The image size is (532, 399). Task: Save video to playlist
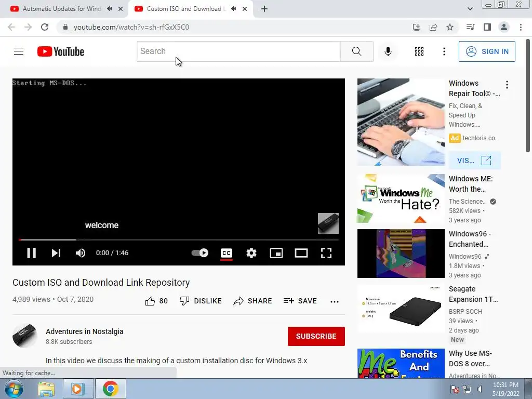coord(300,301)
